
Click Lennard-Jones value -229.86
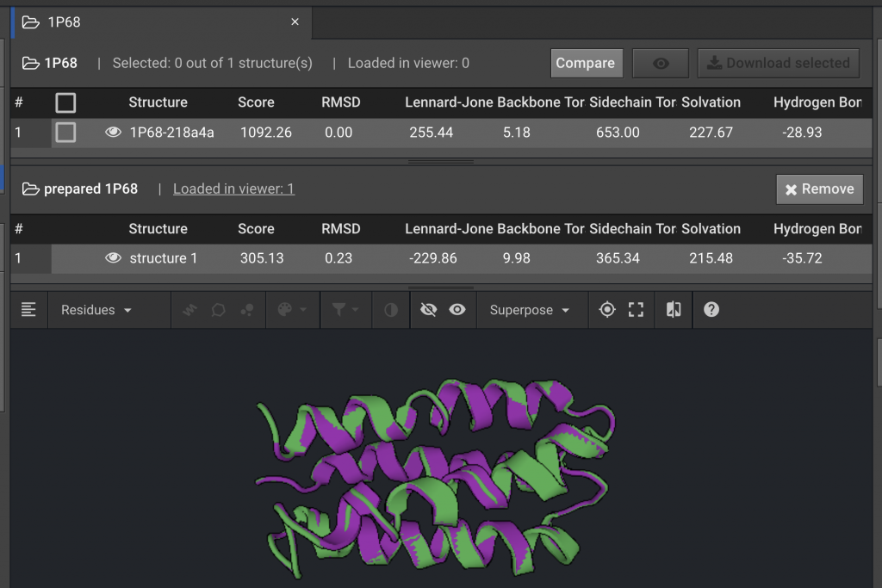point(433,258)
